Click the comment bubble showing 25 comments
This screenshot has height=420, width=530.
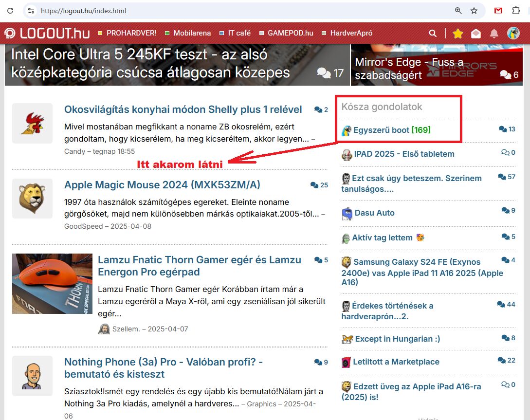coord(319,185)
